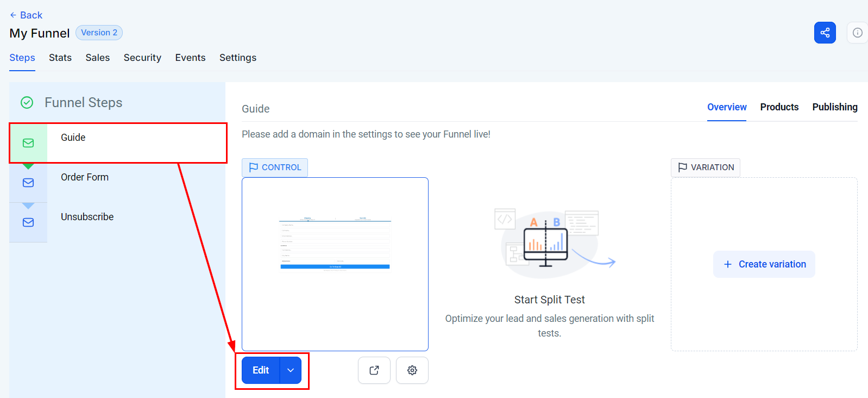
Task: Click the control page preview thumbnail
Action: coord(335,264)
